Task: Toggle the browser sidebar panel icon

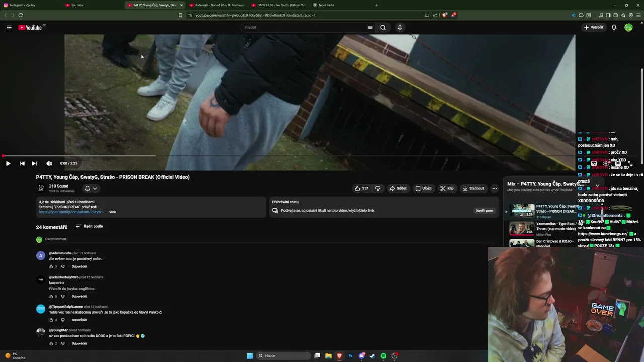Action: coord(608,15)
